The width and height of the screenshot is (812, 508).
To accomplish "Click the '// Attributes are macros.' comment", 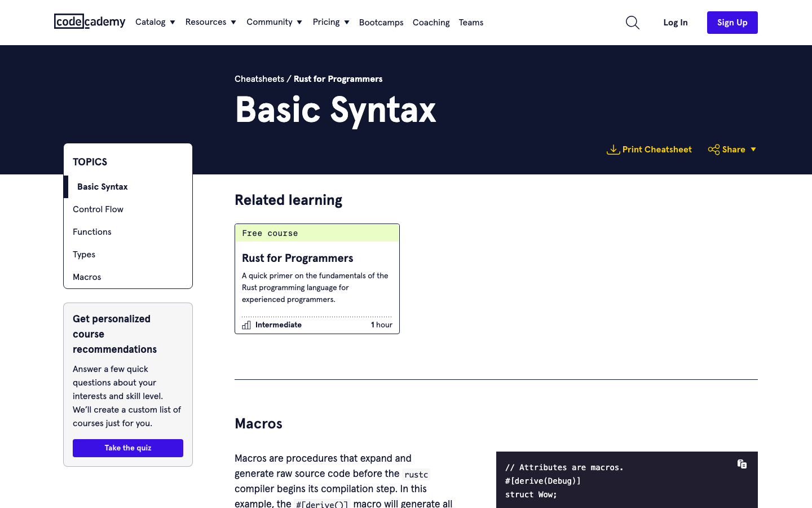I will click(x=564, y=467).
